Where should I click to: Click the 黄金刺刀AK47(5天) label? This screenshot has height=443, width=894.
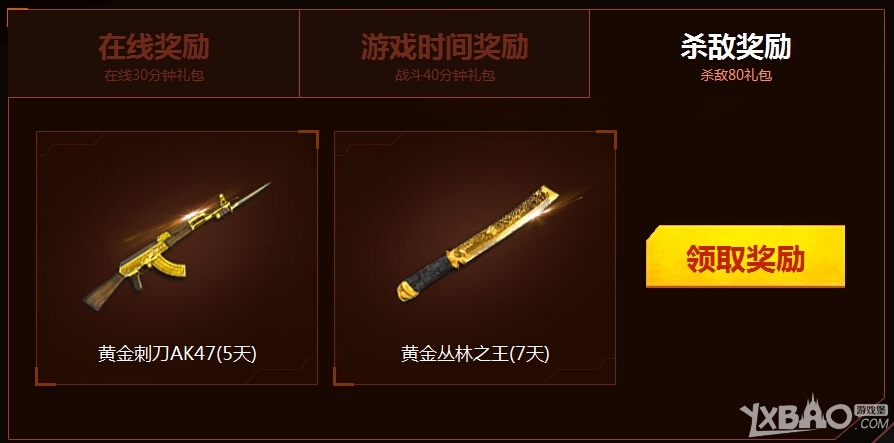pyautogui.click(x=177, y=354)
